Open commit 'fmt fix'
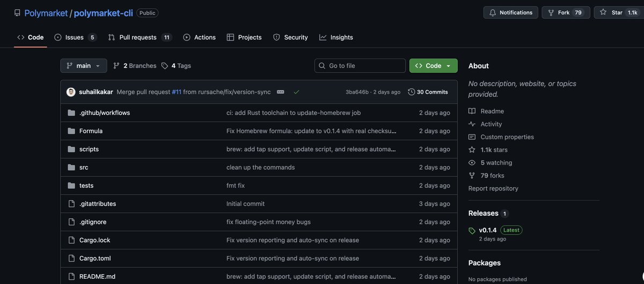This screenshot has width=644, height=284. tap(236, 186)
